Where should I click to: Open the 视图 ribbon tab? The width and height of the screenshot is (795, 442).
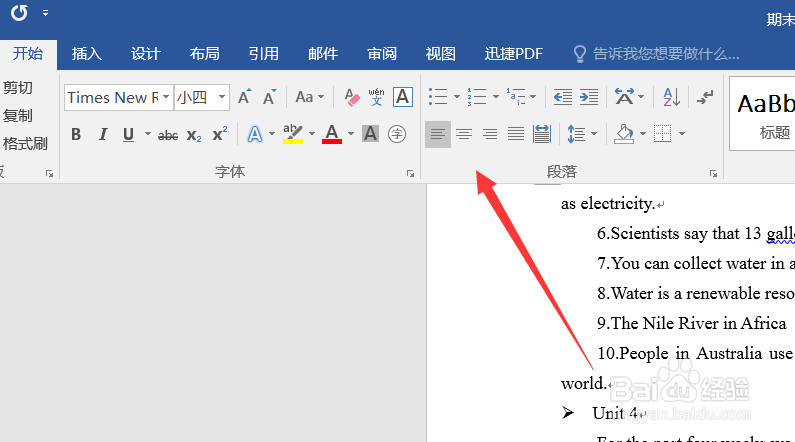click(441, 54)
